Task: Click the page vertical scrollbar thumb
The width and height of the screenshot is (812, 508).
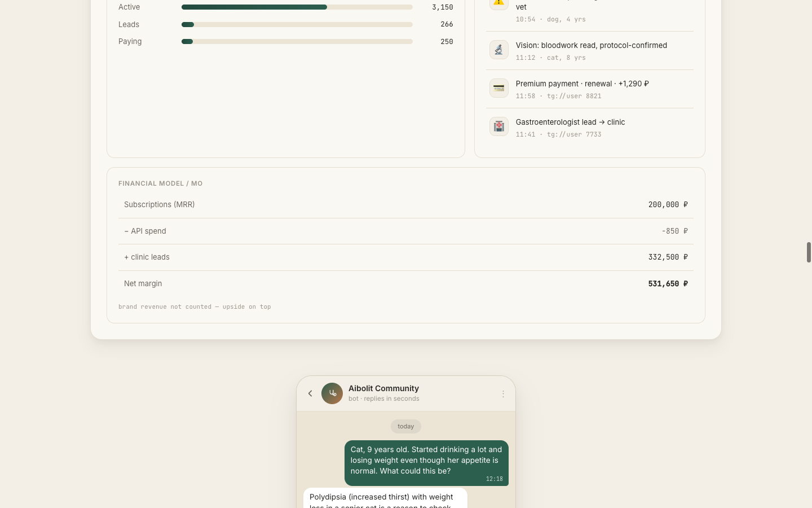Action: (x=809, y=252)
